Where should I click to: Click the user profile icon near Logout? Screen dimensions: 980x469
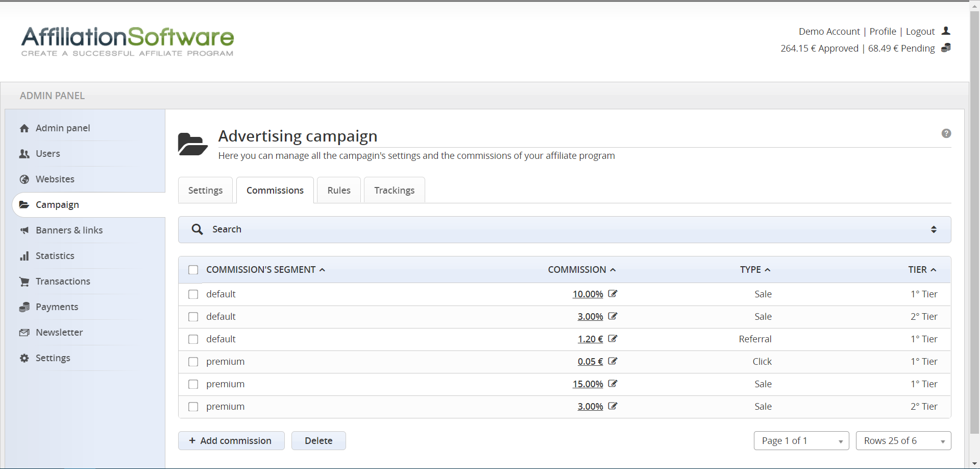(x=946, y=31)
